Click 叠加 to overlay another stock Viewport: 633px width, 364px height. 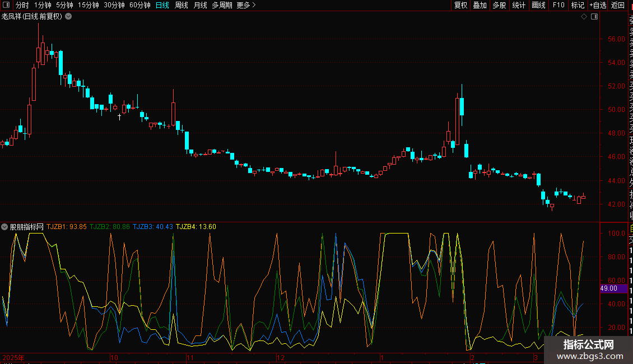click(480, 5)
